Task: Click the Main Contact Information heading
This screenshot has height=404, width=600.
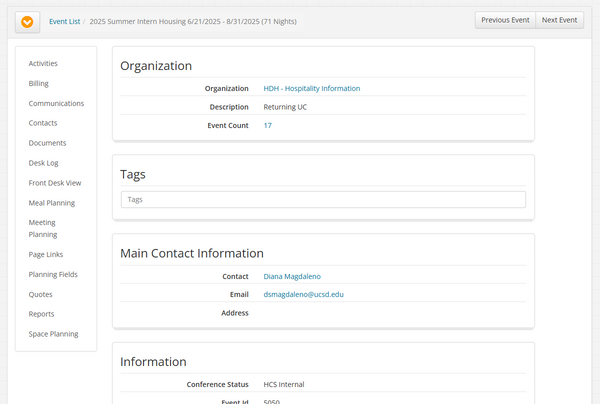Action: (192, 253)
